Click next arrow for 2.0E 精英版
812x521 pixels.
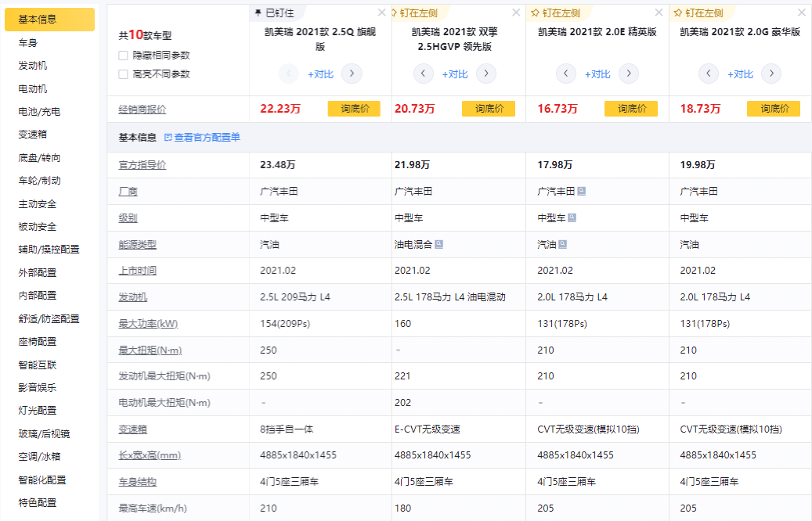(629, 74)
